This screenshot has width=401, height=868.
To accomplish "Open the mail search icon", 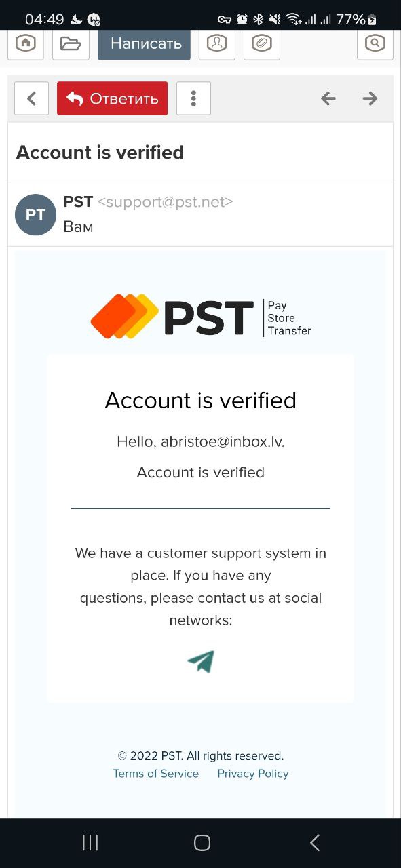I will pyautogui.click(x=375, y=44).
